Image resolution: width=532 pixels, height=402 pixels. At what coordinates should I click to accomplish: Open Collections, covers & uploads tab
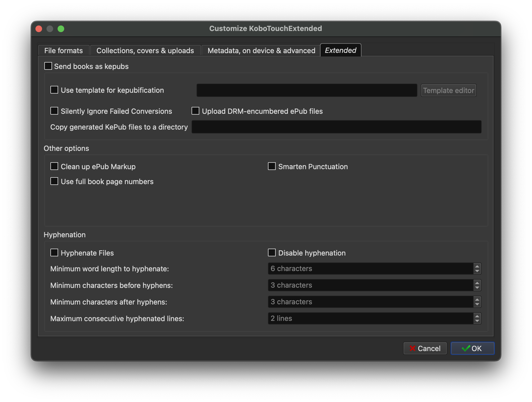point(145,50)
